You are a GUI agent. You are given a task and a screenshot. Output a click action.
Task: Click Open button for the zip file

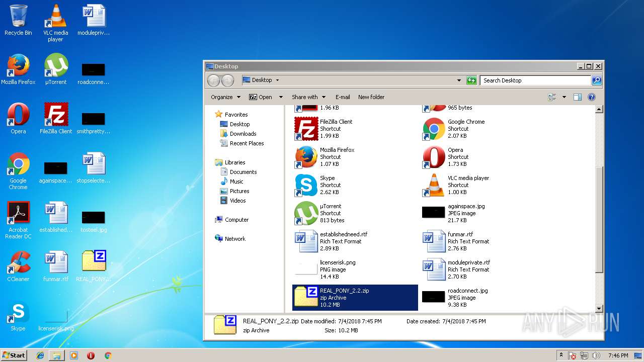pos(261,97)
